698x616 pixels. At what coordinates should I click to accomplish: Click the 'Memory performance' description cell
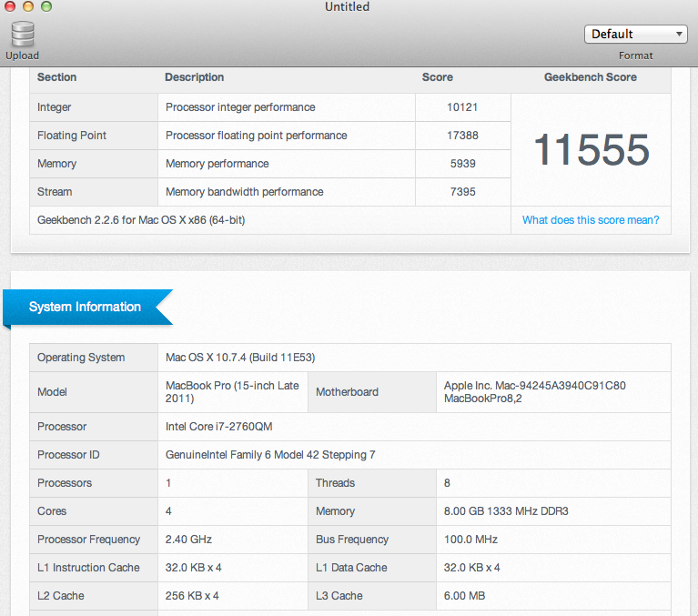287,164
